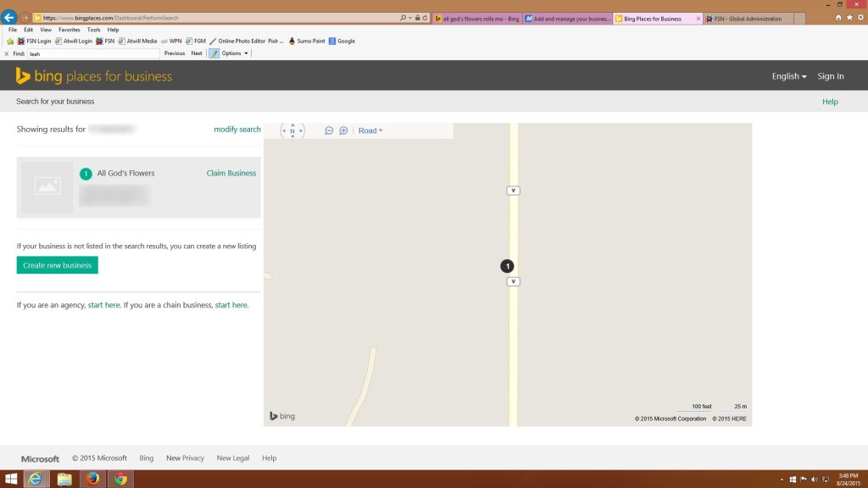Launch Firefox from the taskbar
This screenshot has height=488, width=868.
[92, 480]
